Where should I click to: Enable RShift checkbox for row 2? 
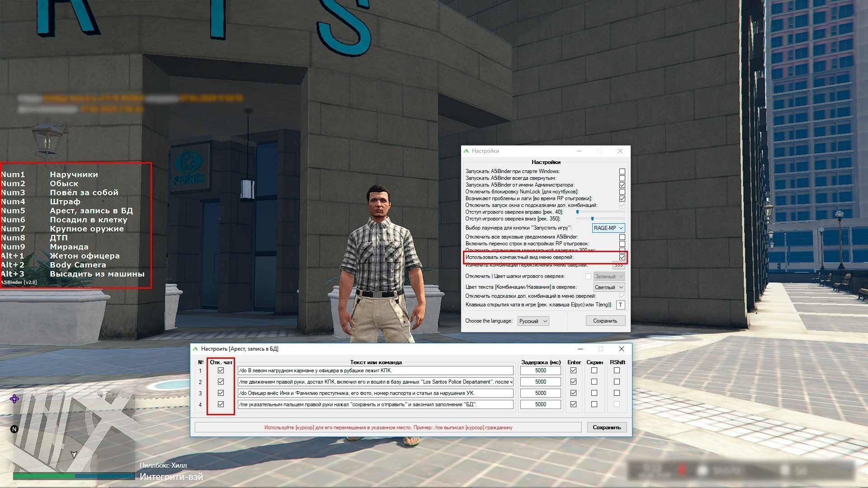click(617, 382)
